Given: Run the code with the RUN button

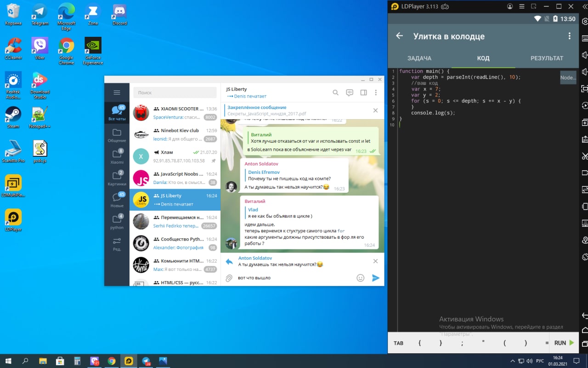Looking at the screenshot, I should [564, 343].
